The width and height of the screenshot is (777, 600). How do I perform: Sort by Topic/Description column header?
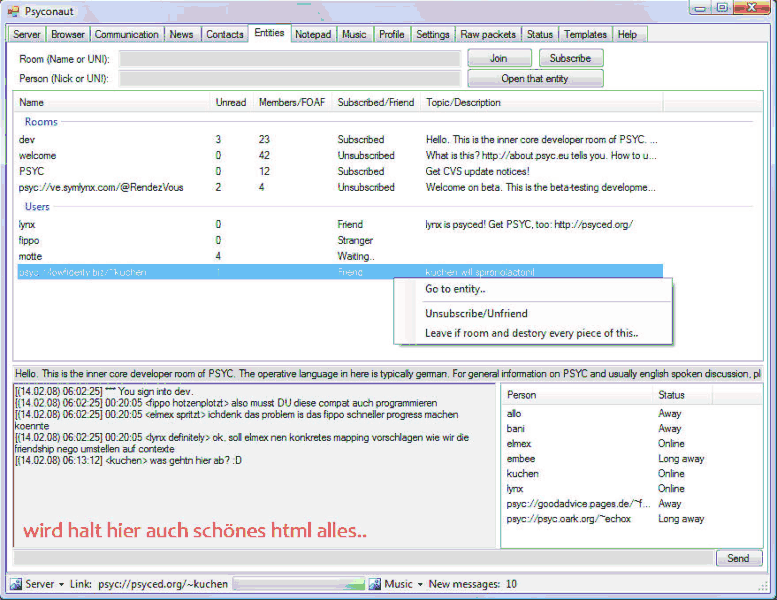[542, 103]
